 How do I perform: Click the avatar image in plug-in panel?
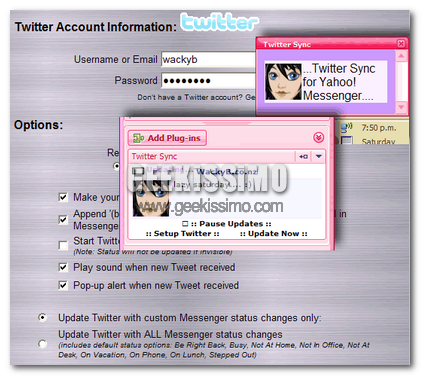[x=151, y=199]
